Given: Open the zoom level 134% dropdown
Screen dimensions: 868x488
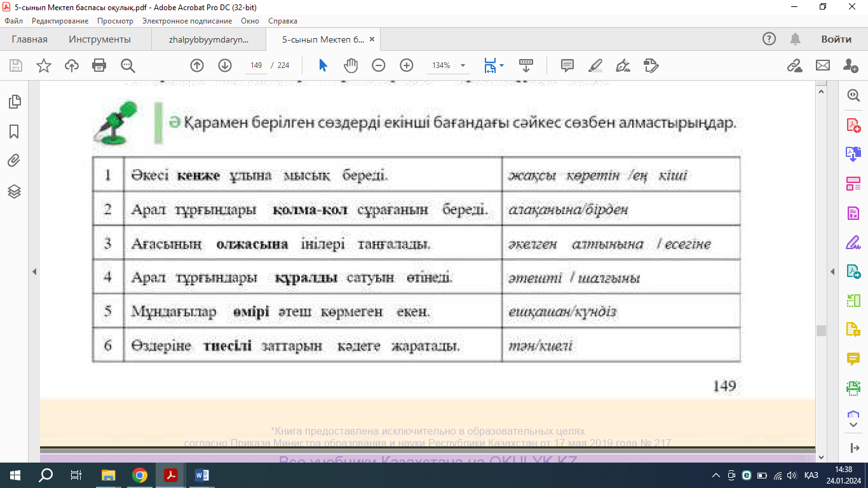Looking at the screenshot, I should click(x=463, y=65).
